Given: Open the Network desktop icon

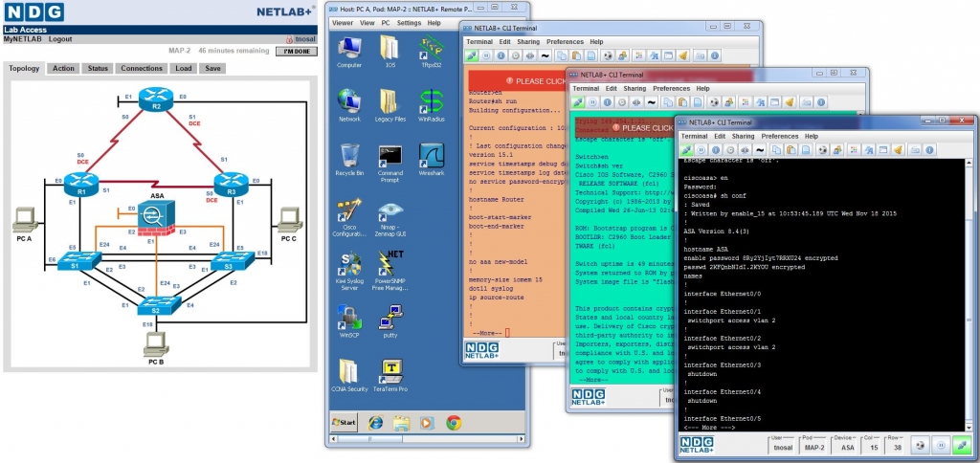Looking at the screenshot, I should point(349,105).
